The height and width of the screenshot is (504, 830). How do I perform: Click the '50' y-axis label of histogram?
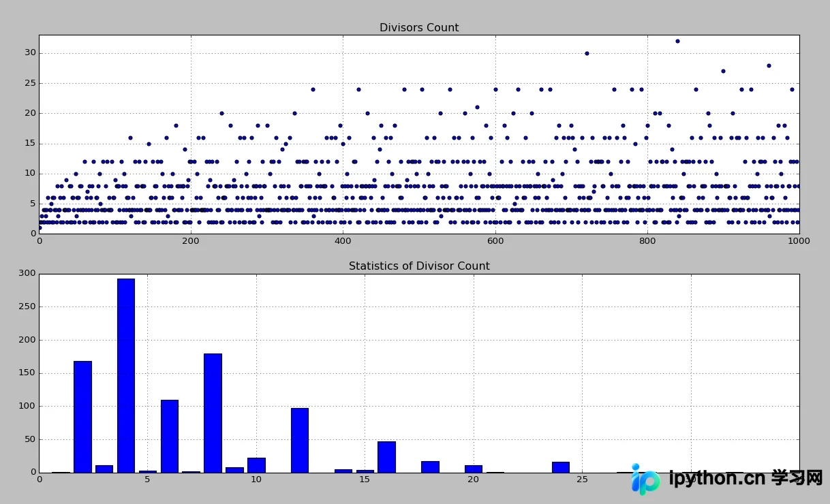tap(30, 439)
